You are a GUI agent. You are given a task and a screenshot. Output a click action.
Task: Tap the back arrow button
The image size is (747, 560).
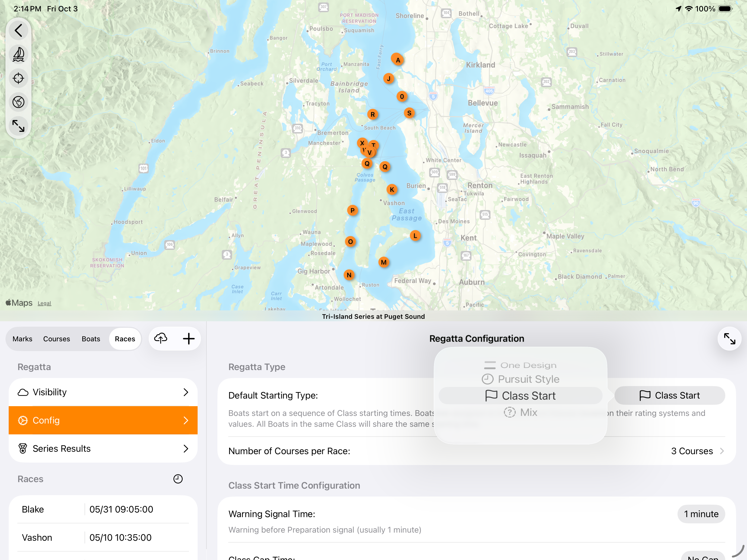pos(18,30)
